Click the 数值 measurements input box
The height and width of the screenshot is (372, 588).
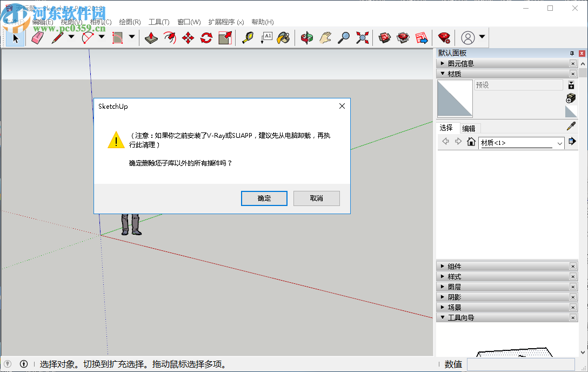coord(521,364)
